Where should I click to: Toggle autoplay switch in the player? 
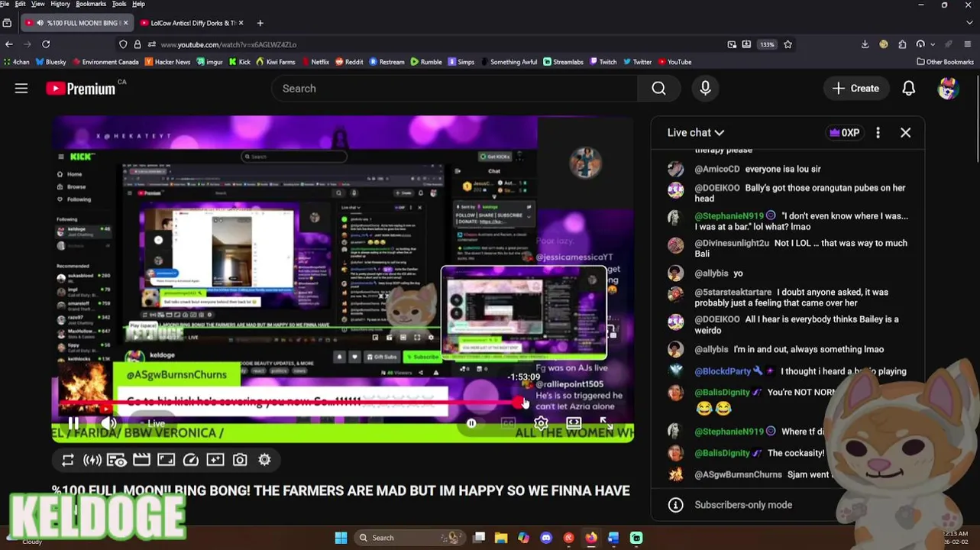pyautogui.click(x=471, y=423)
